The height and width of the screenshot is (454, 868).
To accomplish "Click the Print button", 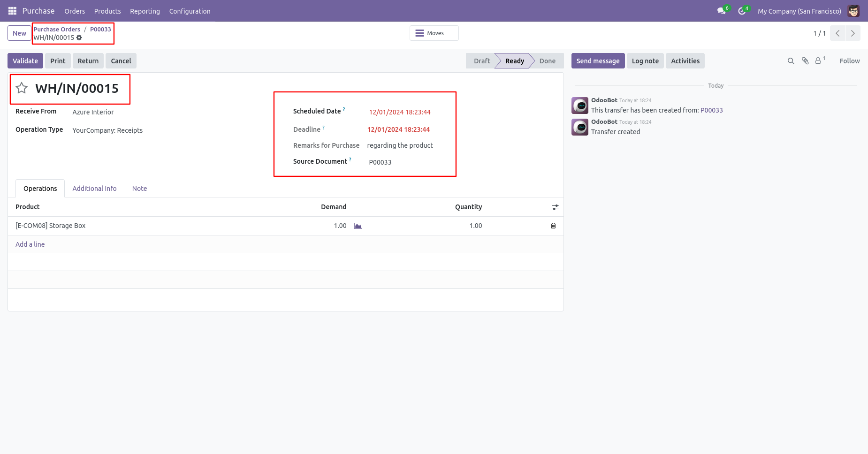I will (x=58, y=61).
